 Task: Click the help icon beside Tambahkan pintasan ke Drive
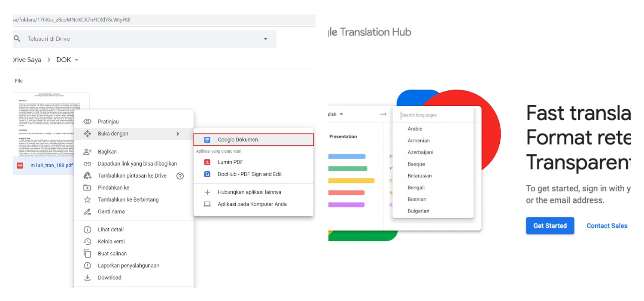click(x=180, y=175)
